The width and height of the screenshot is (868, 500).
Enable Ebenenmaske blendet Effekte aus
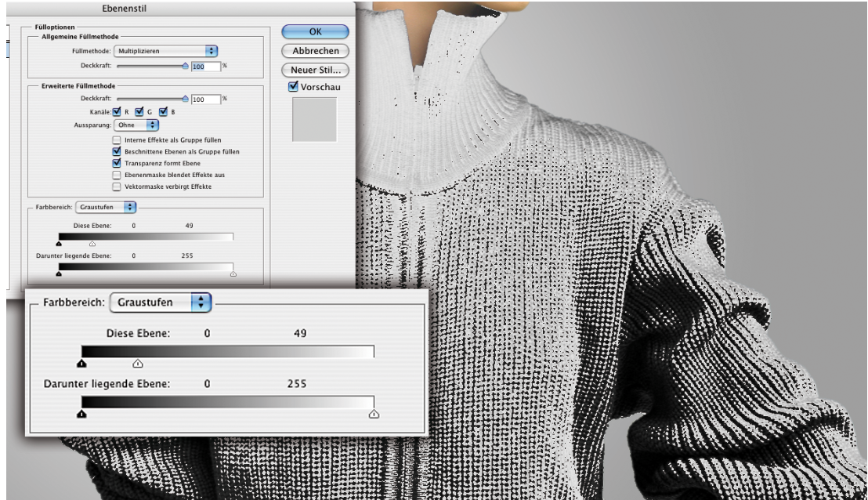(116, 175)
